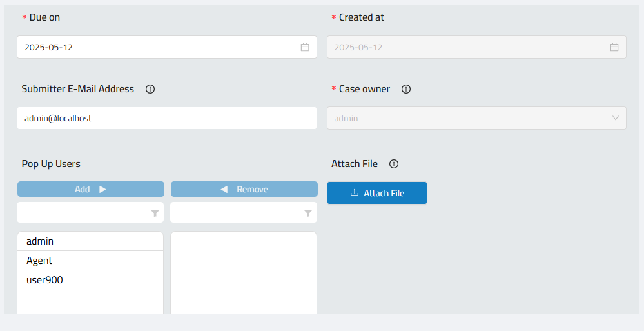Click the blue Attach File button
644x331 pixels.
pos(377,193)
